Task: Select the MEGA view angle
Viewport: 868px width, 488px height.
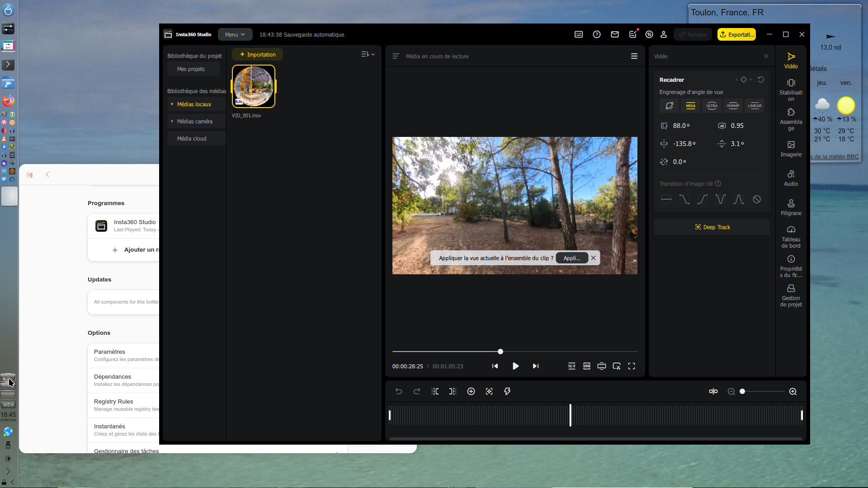Action: point(691,106)
